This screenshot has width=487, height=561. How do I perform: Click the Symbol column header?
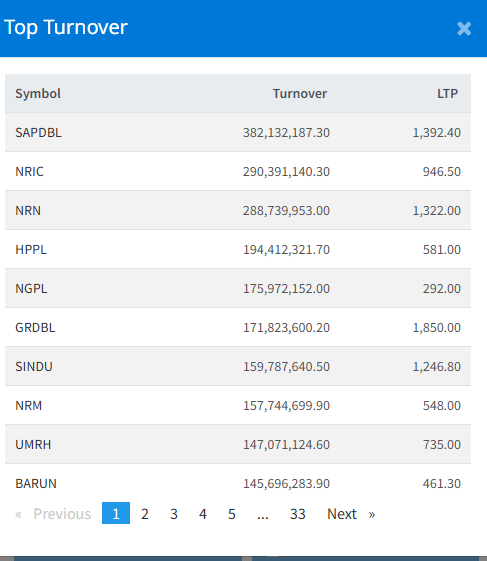pos(38,93)
